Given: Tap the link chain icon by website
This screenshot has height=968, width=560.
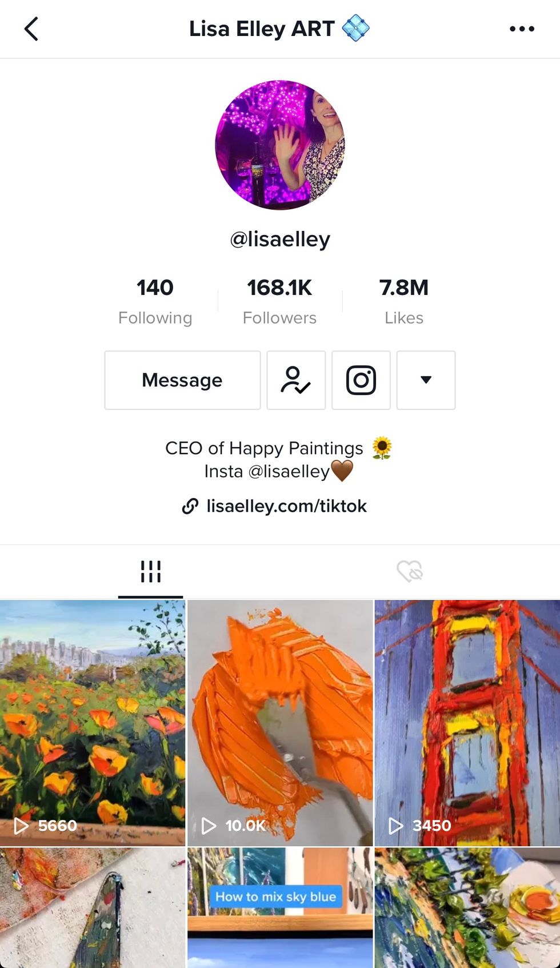Looking at the screenshot, I should click(190, 506).
